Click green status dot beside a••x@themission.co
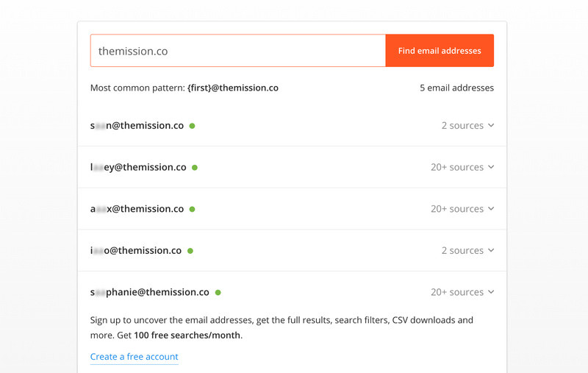The height and width of the screenshot is (373, 588). [x=193, y=209]
